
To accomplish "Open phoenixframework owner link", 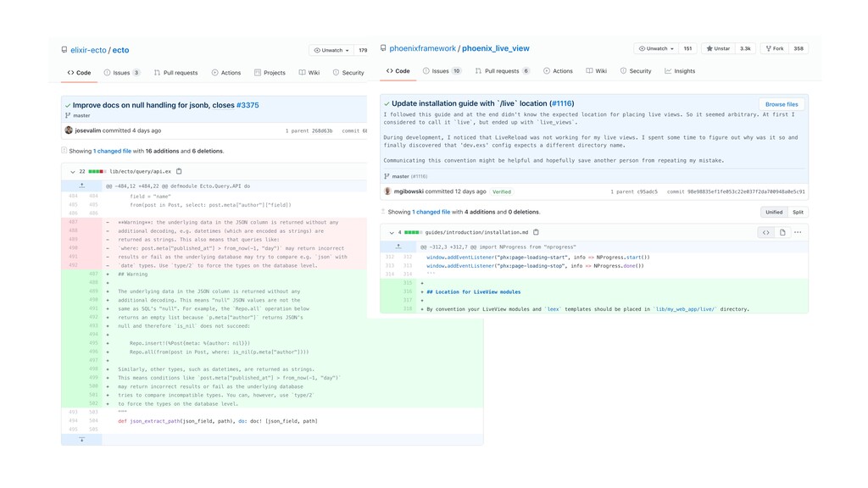I will 422,48.
